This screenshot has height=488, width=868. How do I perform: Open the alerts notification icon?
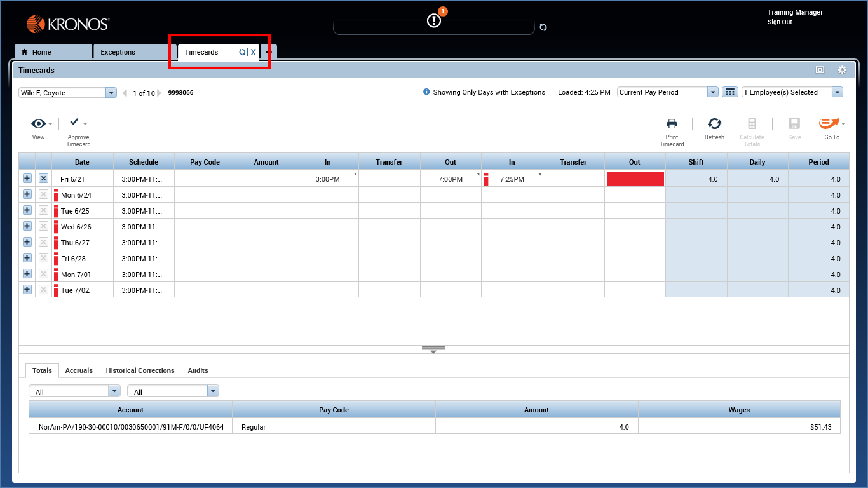coord(434,19)
